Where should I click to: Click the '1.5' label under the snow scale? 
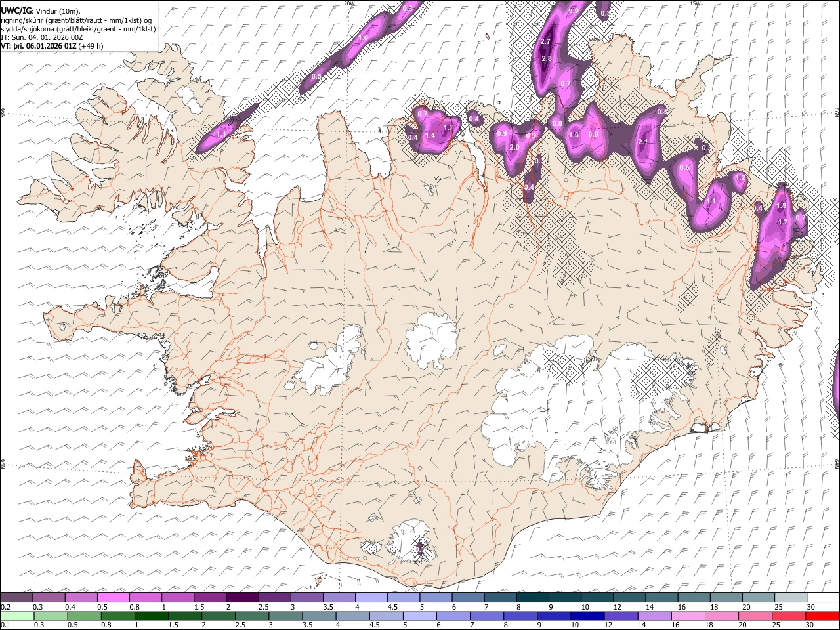point(199,607)
